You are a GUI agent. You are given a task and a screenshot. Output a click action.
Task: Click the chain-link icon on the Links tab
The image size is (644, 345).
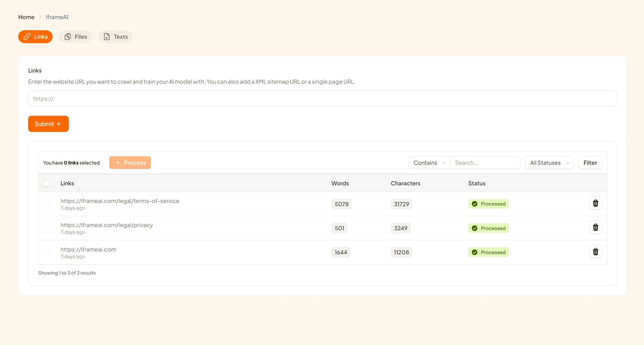(27, 37)
